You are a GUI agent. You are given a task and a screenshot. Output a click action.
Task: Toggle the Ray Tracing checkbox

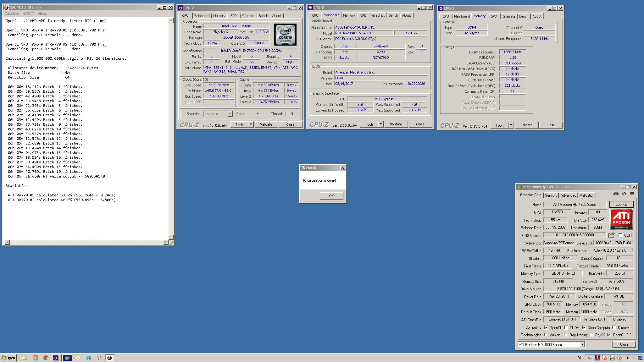(566, 335)
